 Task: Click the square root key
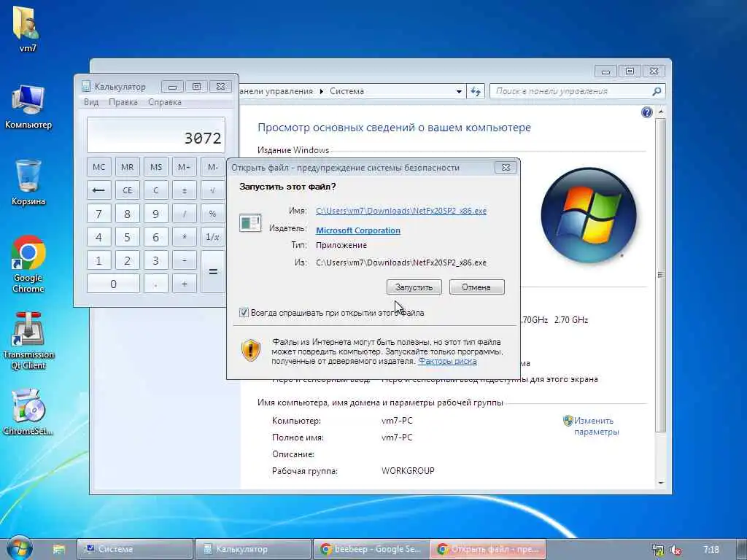click(x=212, y=190)
